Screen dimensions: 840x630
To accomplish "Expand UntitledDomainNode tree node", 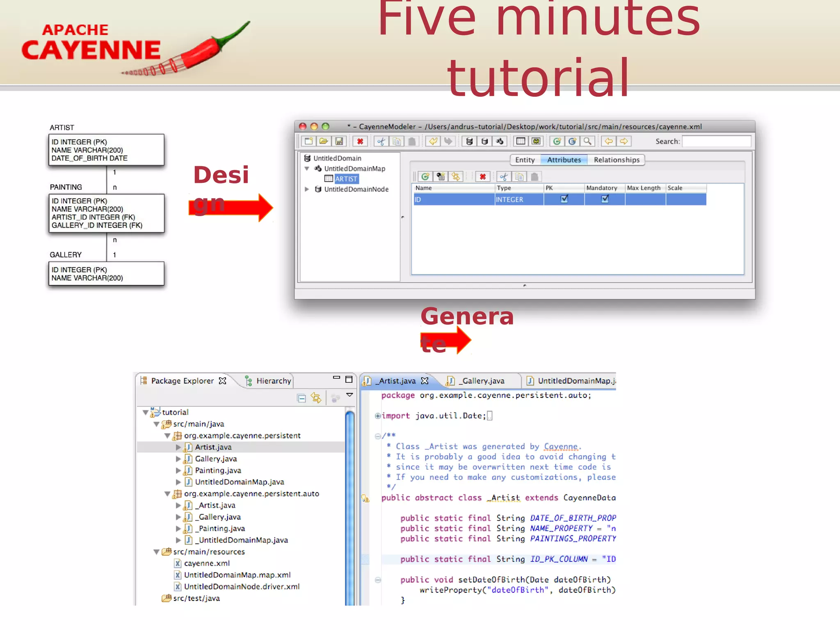I will [307, 189].
